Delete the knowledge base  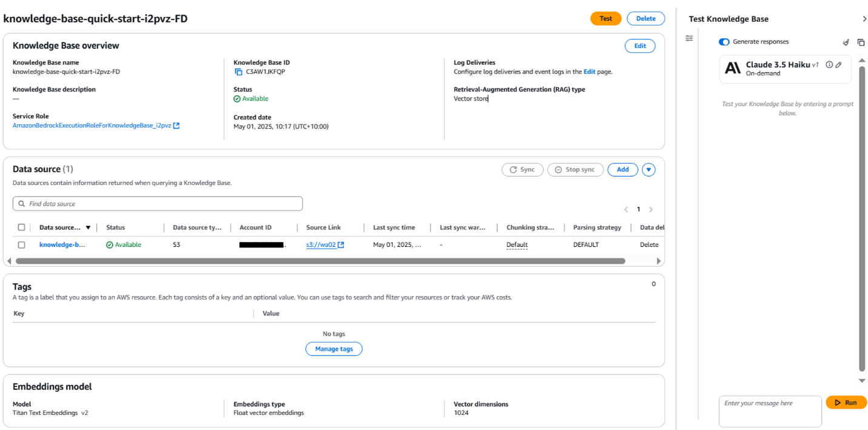(x=646, y=19)
